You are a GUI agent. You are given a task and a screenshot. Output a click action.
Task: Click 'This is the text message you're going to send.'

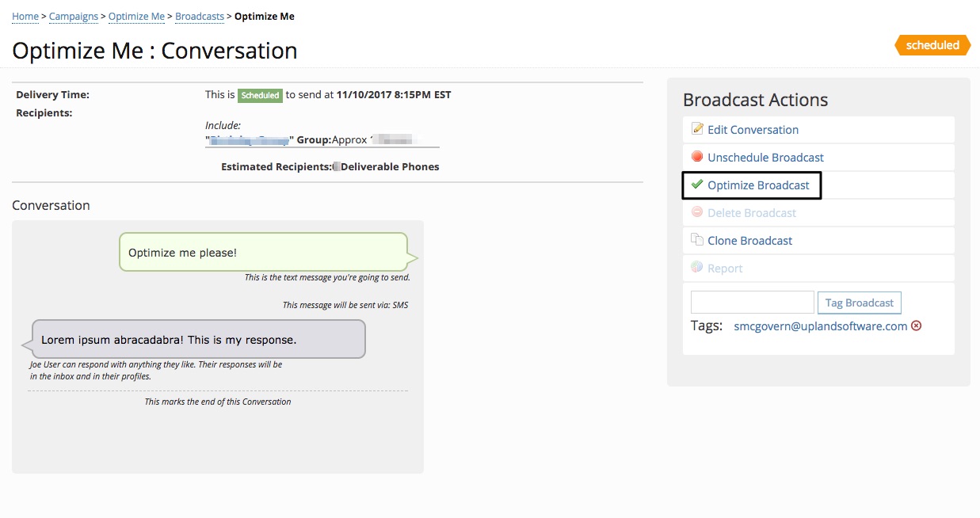coord(327,278)
